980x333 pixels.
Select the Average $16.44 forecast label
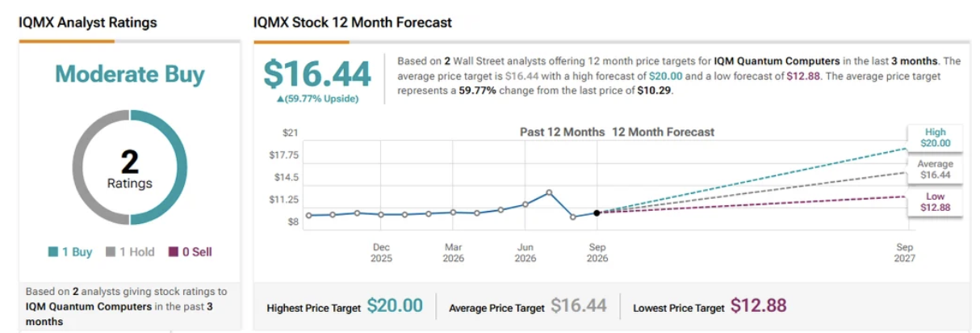935,170
